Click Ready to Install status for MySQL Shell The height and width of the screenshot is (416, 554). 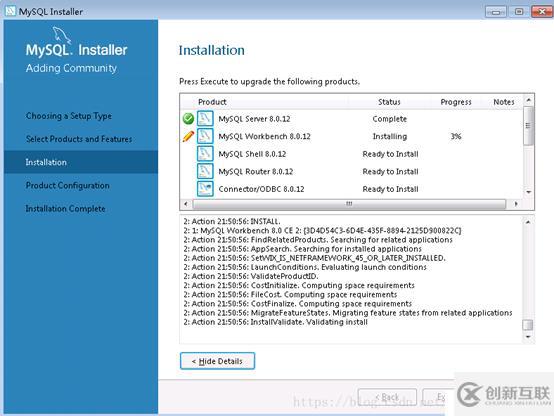point(390,154)
